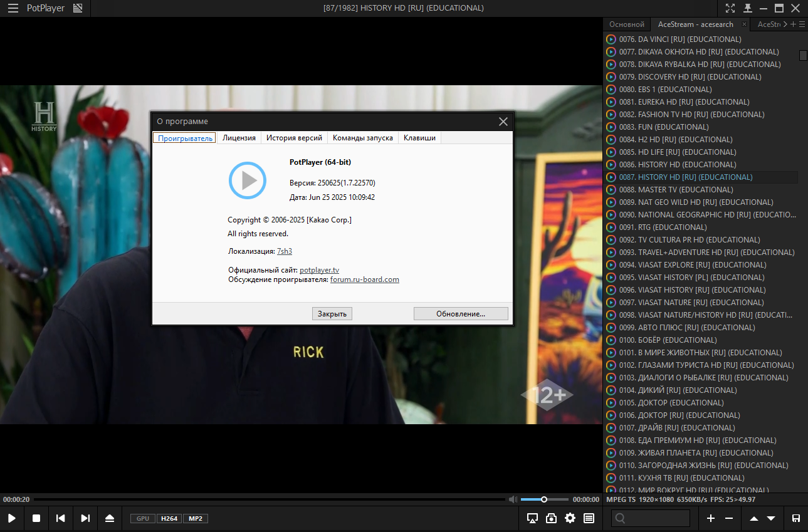Open the История версий tab

click(294, 138)
